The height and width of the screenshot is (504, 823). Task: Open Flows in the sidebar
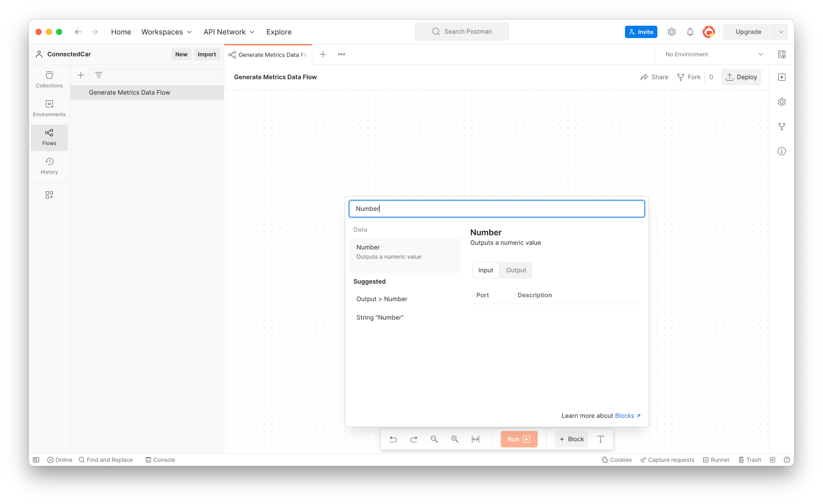49,137
